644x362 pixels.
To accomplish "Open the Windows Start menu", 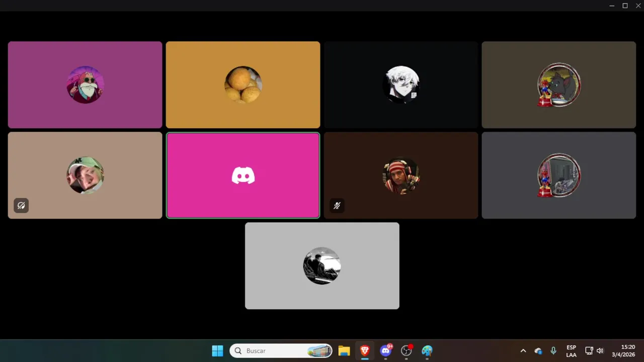I will [217, 350].
